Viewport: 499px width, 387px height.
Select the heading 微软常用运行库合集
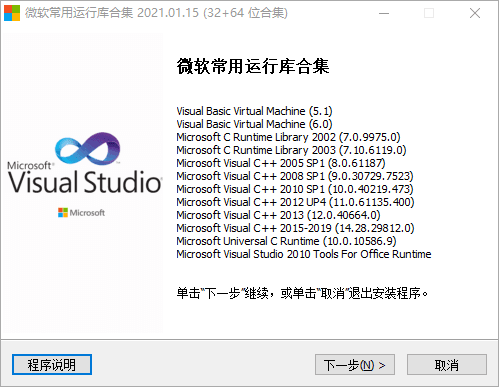pyautogui.click(x=253, y=66)
